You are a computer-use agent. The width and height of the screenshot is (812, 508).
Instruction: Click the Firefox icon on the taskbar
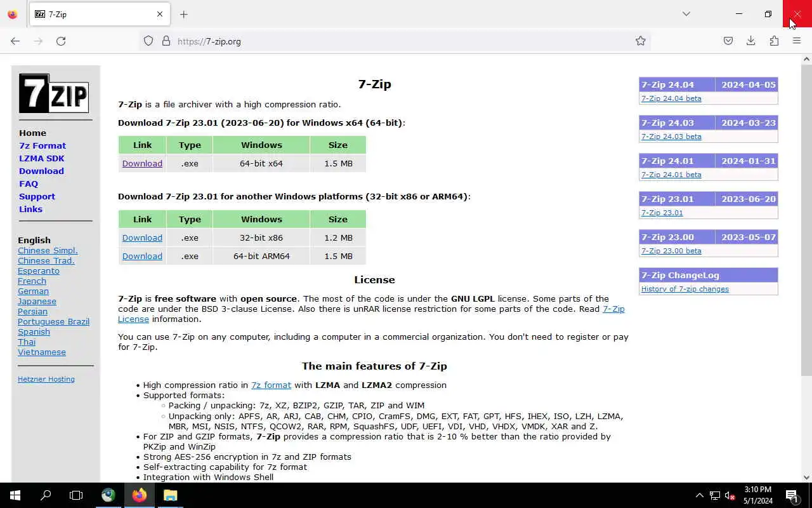click(x=140, y=495)
